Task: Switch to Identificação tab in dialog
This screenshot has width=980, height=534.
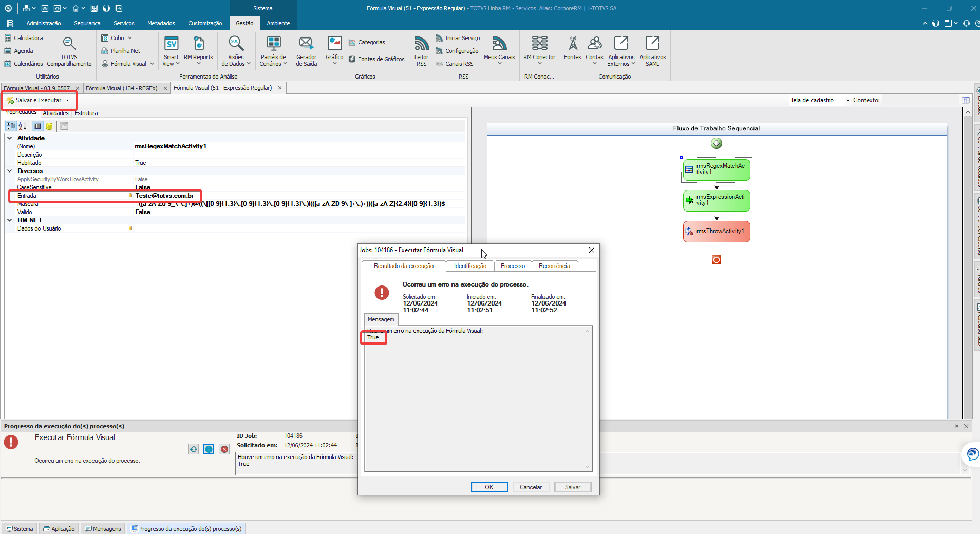Action: click(x=470, y=266)
